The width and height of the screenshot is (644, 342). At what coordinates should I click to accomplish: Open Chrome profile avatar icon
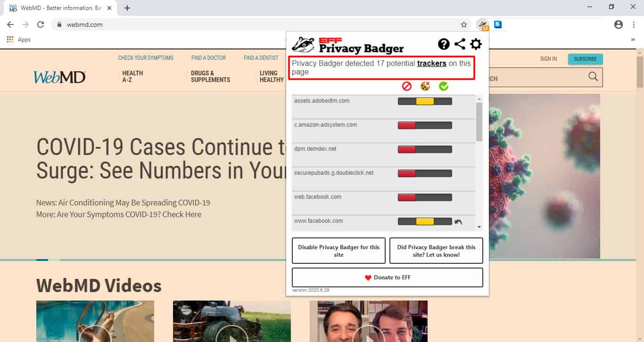[x=619, y=24]
